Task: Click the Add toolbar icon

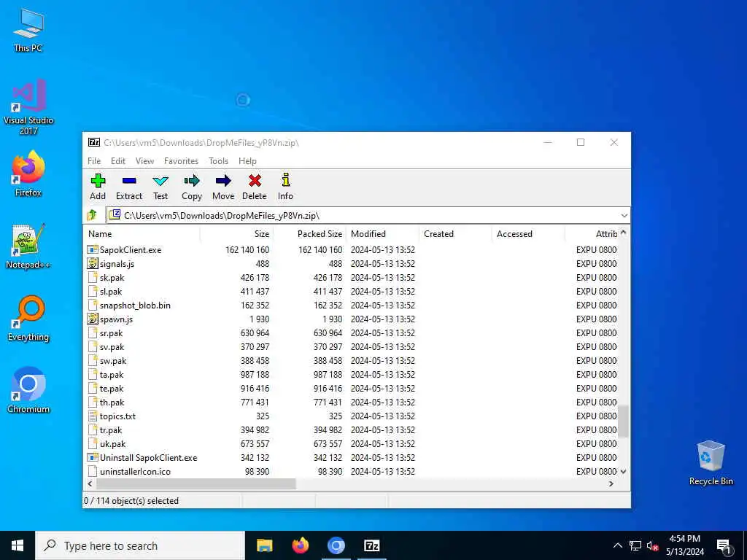Action: (98, 181)
